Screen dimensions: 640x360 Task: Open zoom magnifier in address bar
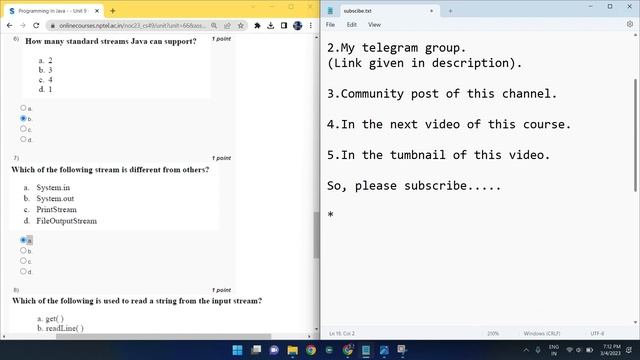click(x=214, y=26)
